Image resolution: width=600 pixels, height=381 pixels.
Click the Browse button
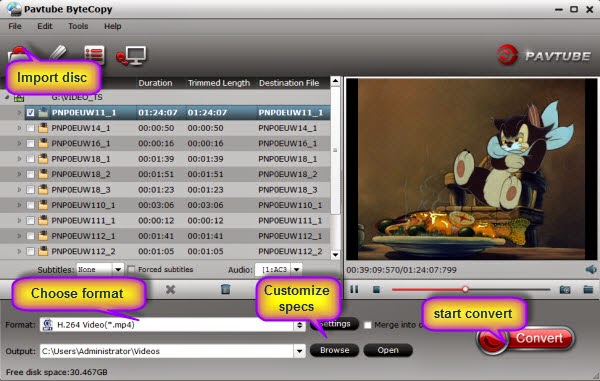coord(334,350)
